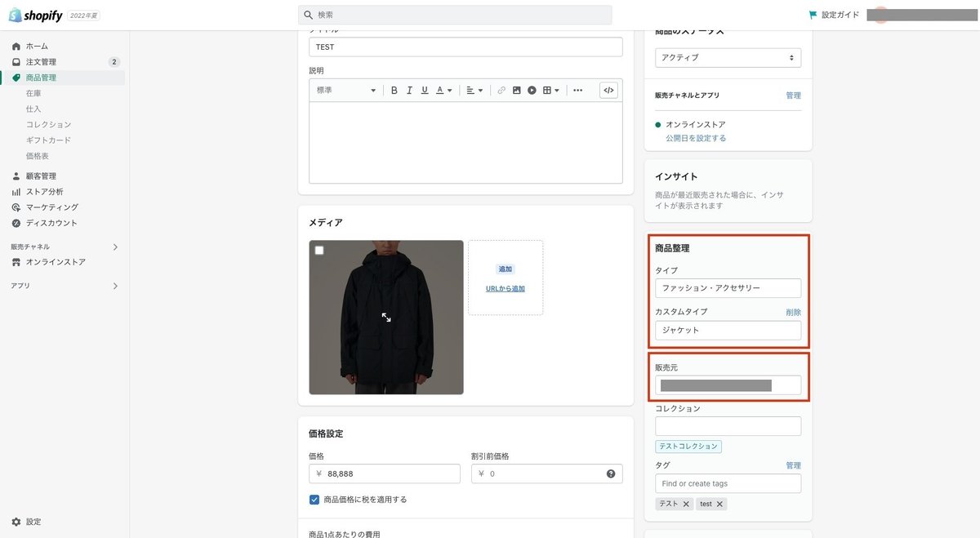Click the Find or create tags field
The width and height of the screenshot is (980, 538).
pos(728,483)
